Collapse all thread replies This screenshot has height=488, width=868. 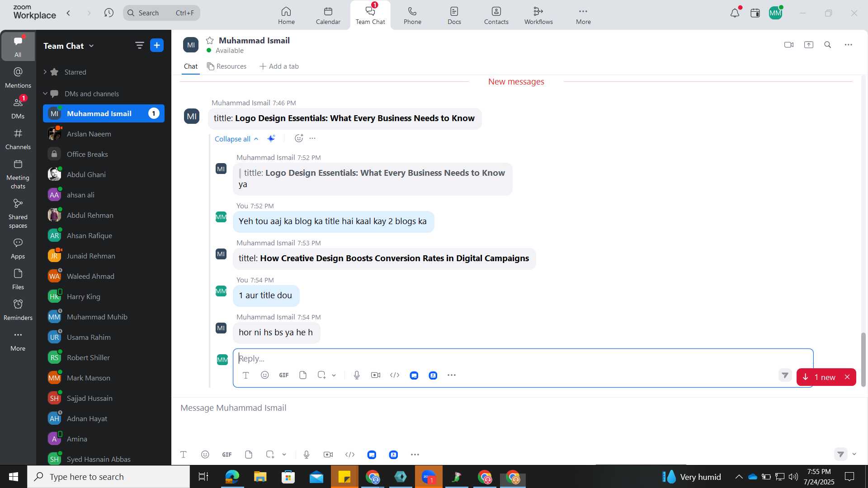tap(236, 139)
